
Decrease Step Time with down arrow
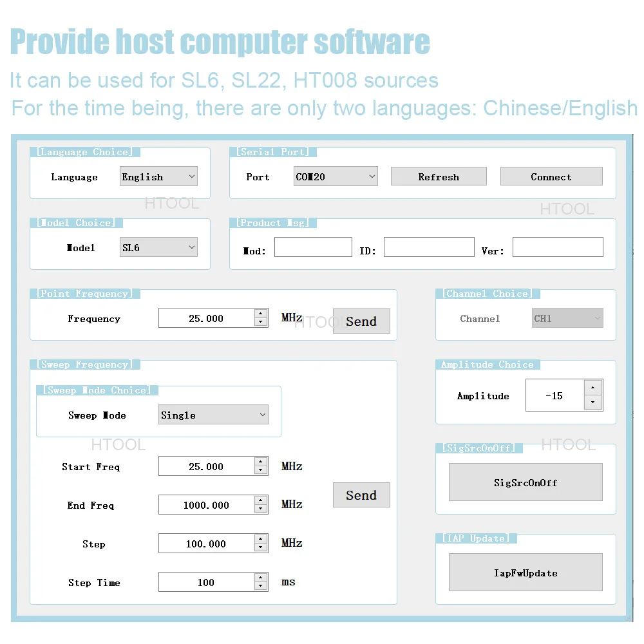[x=260, y=587]
